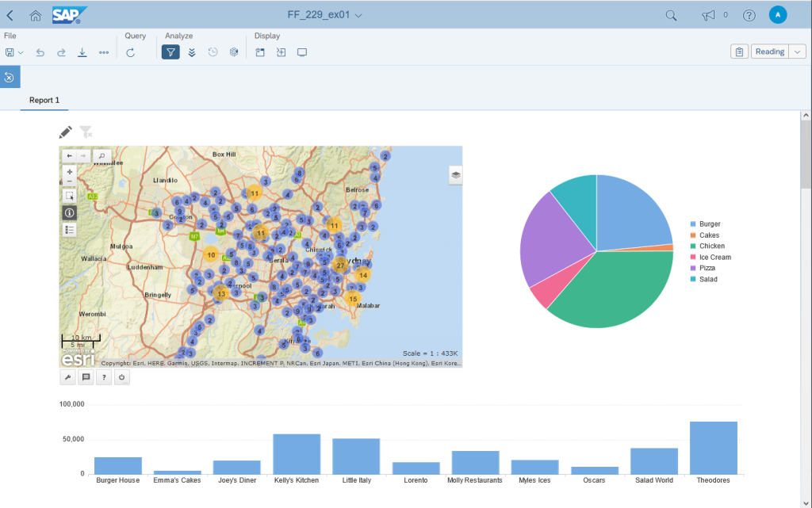Open the Reading mode dropdown
This screenshot has height=508, width=812.
click(795, 51)
